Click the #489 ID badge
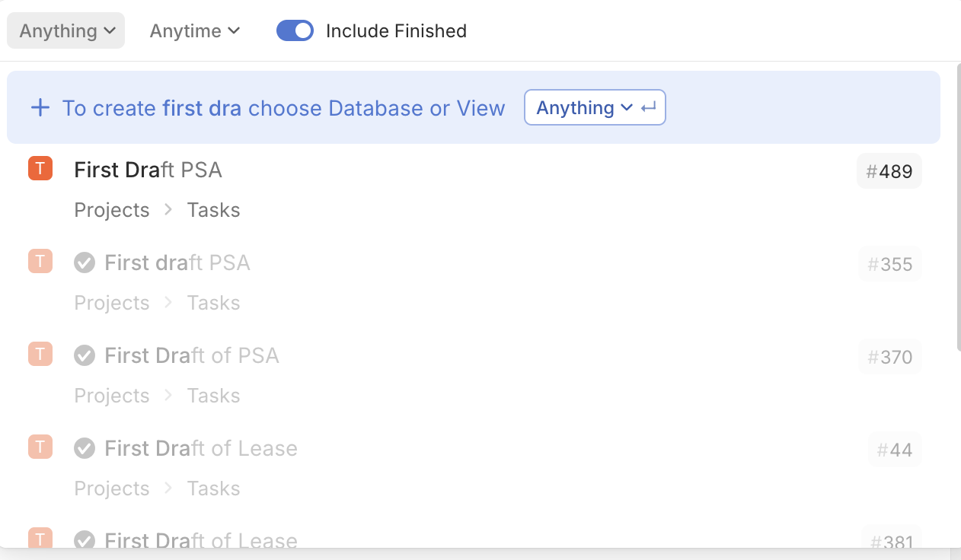Screen dimensions: 961x560 click(889, 171)
